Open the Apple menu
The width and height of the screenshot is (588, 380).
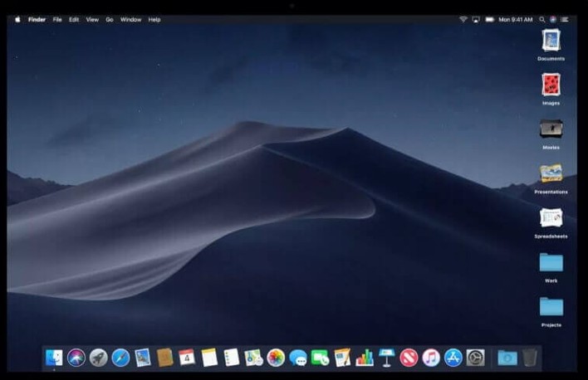(17, 19)
